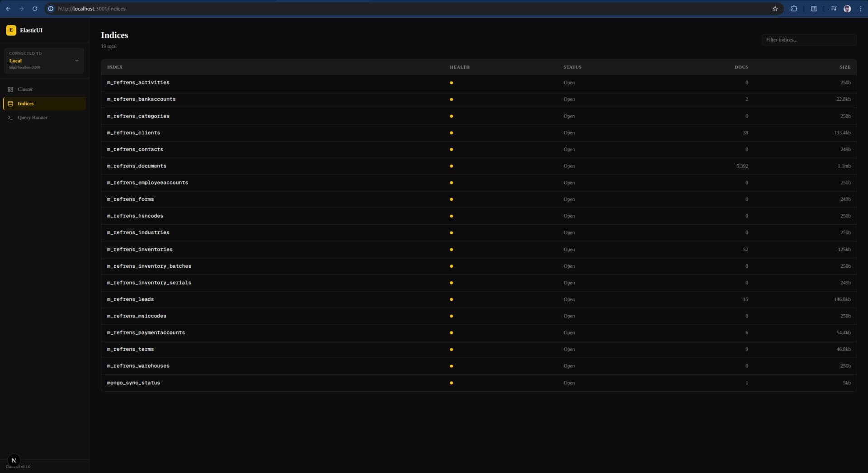Click the health dot for m_refrens_activities
Screen dimensions: 868x473
click(451, 83)
